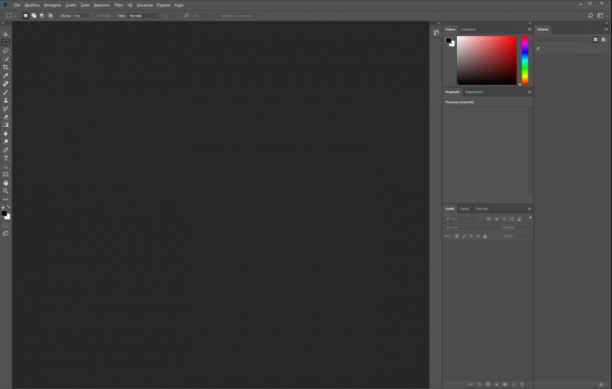
Task: Click foreground color swatch in Colore panel
Action: (448, 40)
